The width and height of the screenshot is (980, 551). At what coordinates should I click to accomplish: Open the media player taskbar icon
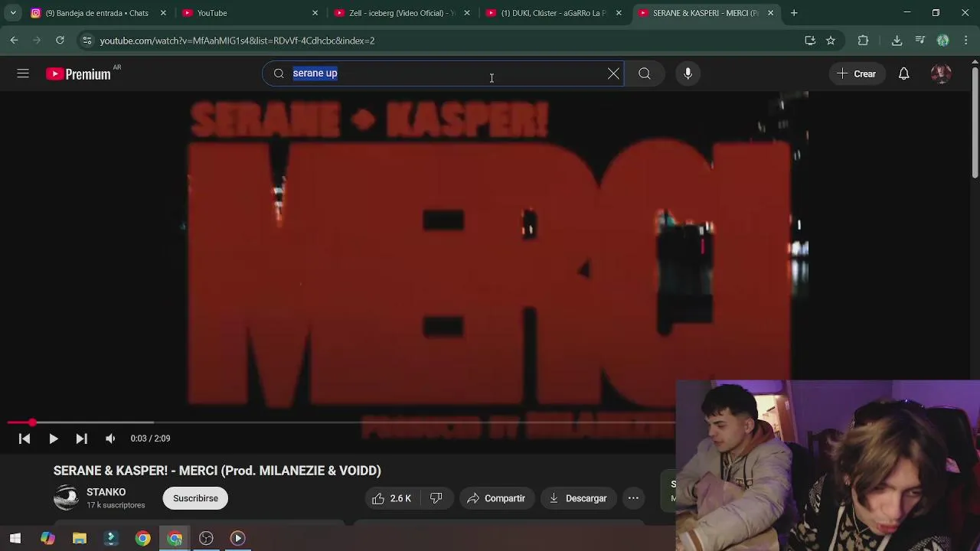237,539
